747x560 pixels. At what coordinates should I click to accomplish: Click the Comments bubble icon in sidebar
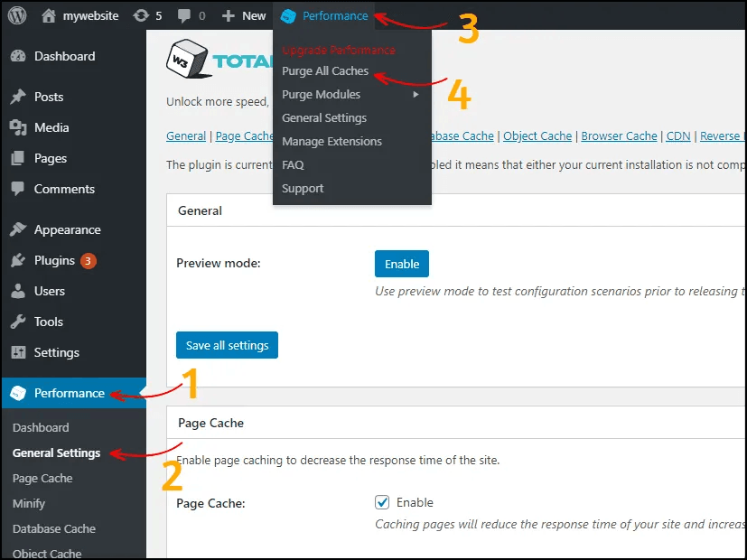coord(18,189)
